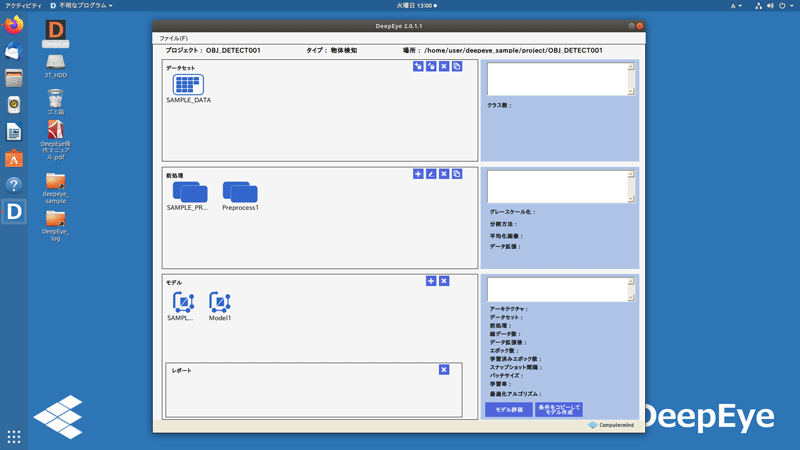The image size is (800, 450).
Task: Open the SAMPLE_DATA dataset icon
Action: (188, 85)
